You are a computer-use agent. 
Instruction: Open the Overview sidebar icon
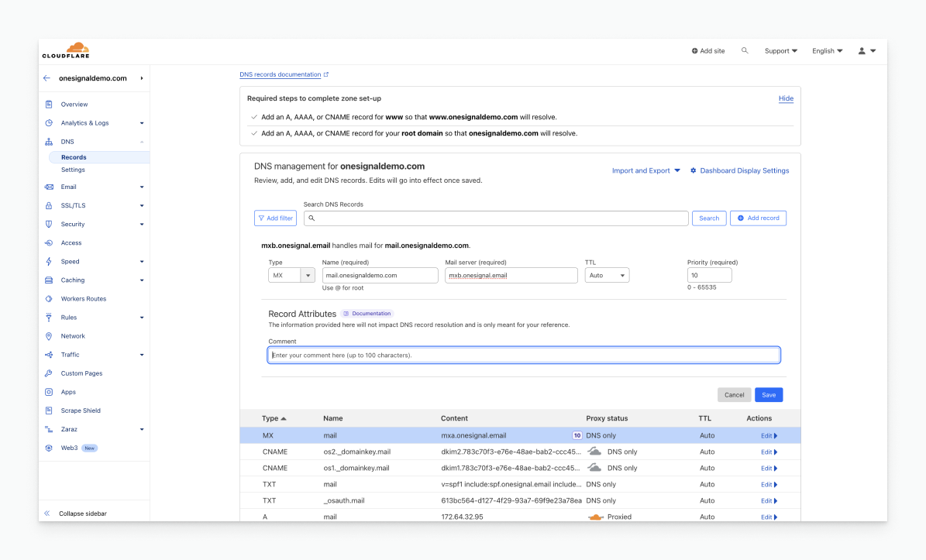point(49,105)
